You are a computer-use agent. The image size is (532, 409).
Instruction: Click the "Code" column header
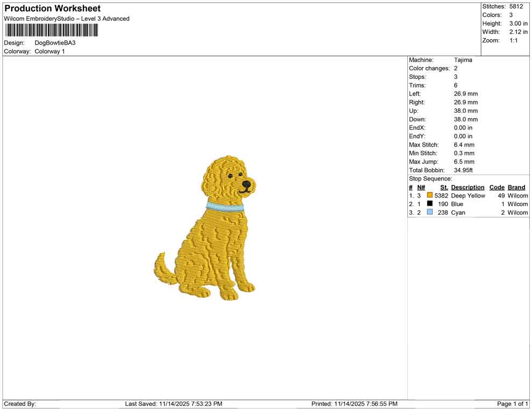pyautogui.click(x=497, y=187)
